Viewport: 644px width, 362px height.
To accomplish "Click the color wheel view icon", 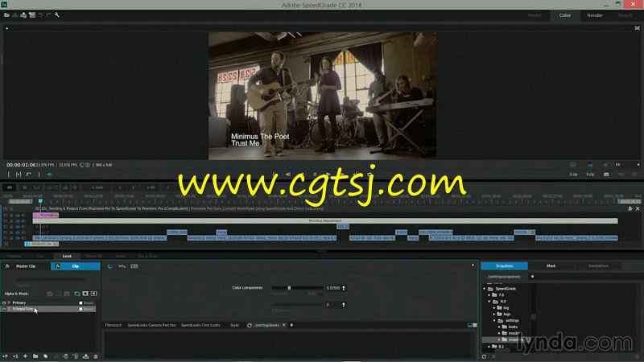I will coord(110,266).
